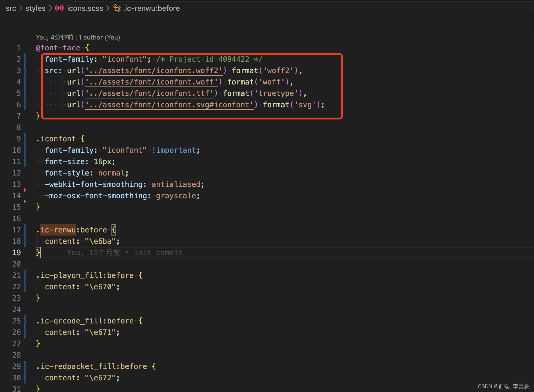The image size is (534, 392).
Task: Click the grayscale value on line 14
Action: 176,196
